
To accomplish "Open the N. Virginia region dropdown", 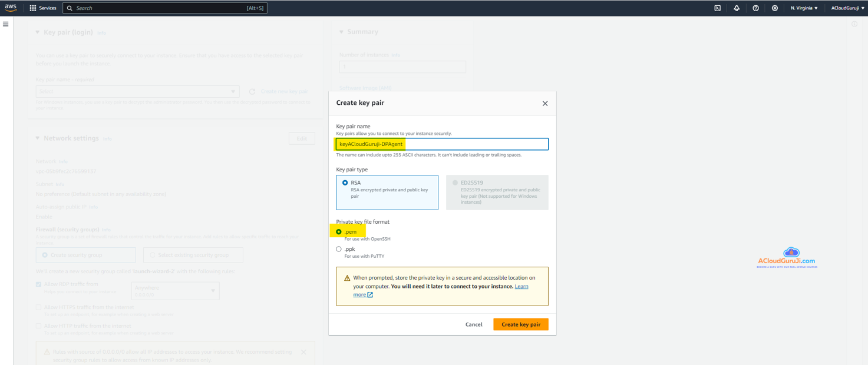I will tap(804, 8).
